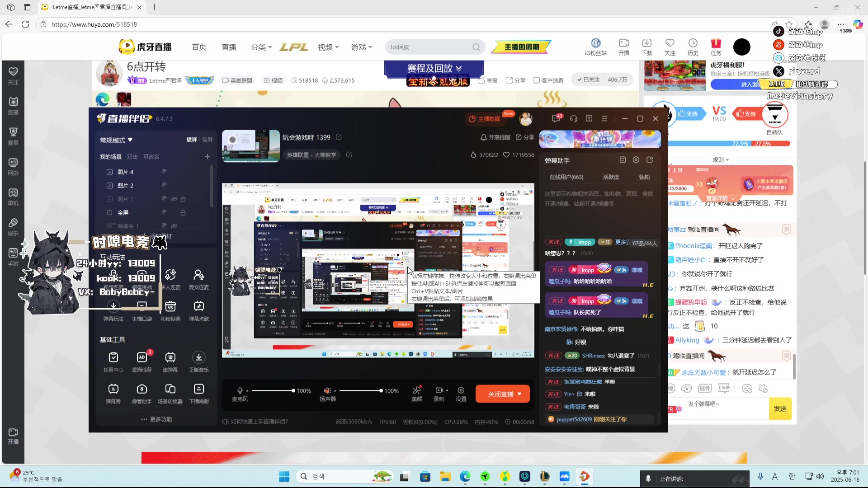Adjust 扬声器 volume slider

(x=361, y=390)
